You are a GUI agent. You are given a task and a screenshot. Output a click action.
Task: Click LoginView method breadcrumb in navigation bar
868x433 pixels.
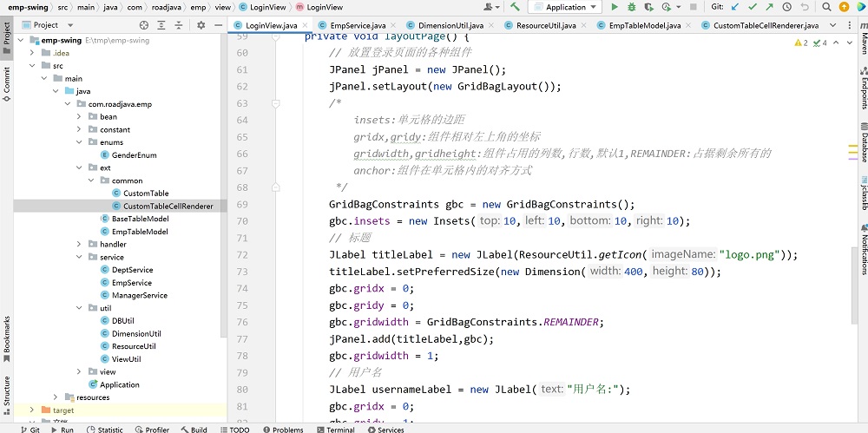coord(319,7)
